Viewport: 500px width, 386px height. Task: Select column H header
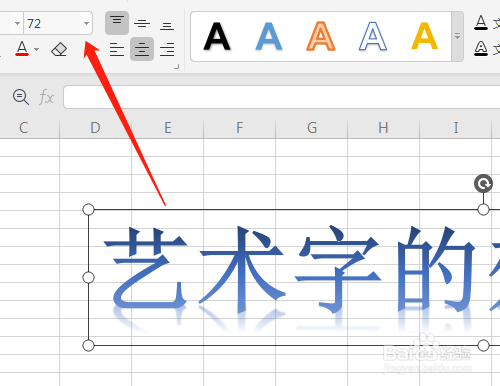383,128
